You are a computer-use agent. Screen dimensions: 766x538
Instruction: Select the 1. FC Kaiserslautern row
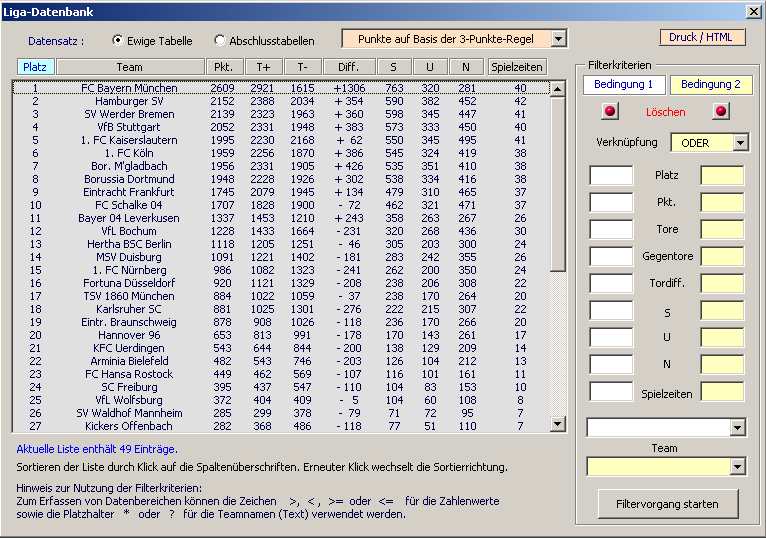click(281, 140)
